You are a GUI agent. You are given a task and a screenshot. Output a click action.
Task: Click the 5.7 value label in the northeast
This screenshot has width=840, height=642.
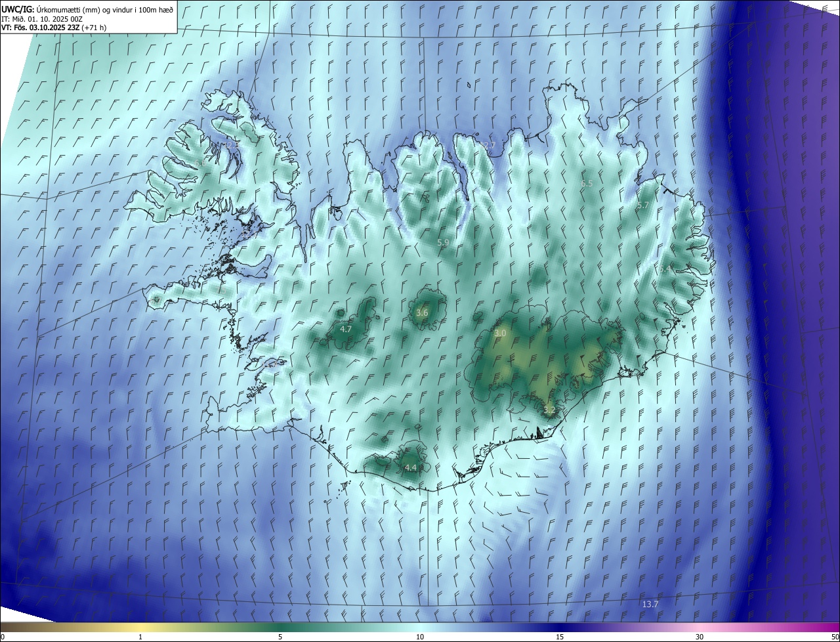pos(643,205)
